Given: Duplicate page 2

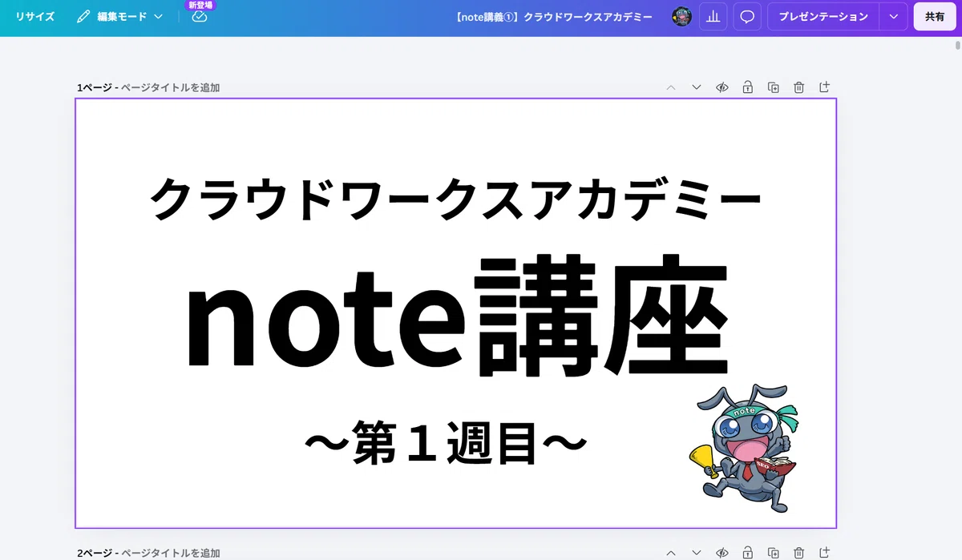Looking at the screenshot, I should (773, 553).
